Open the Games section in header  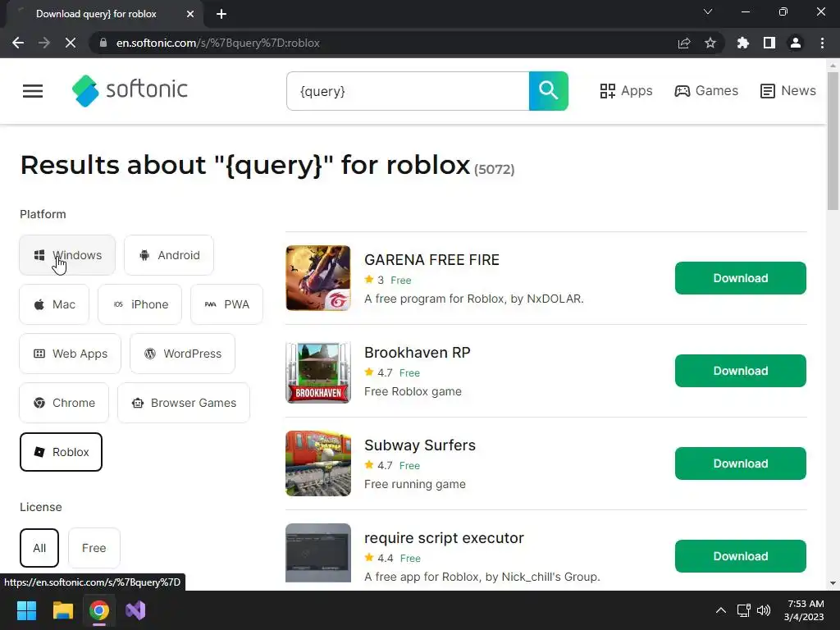tap(706, 91)
